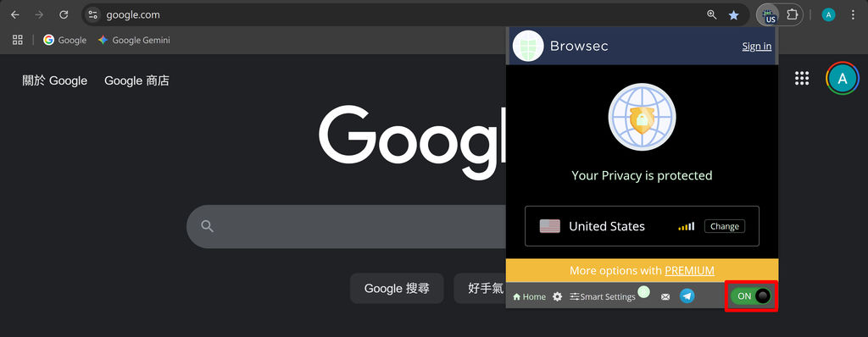Click the browser forward arrow

(39, 15)
